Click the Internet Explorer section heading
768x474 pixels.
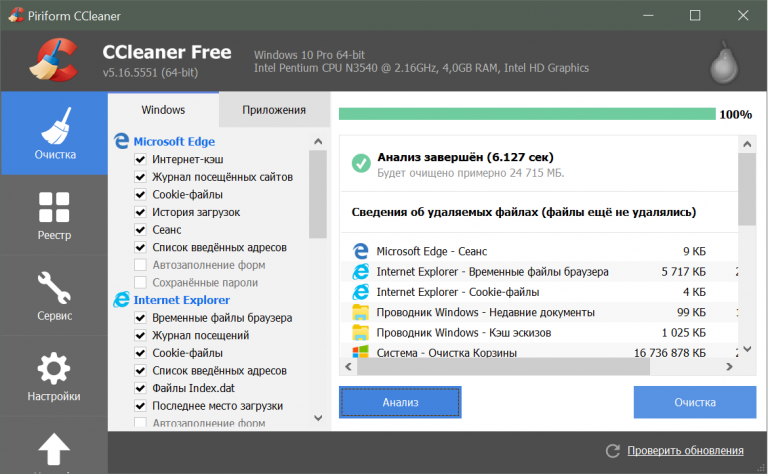[x=181, y=300]
